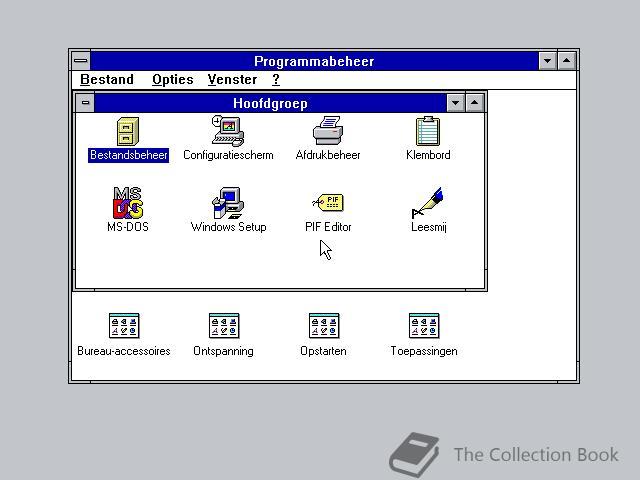Viewport: 640px width, 480px height.
Task: Select the Bestandsbeheer file cabinet icon
Action: pyautogui.click(x=128, y=131)
